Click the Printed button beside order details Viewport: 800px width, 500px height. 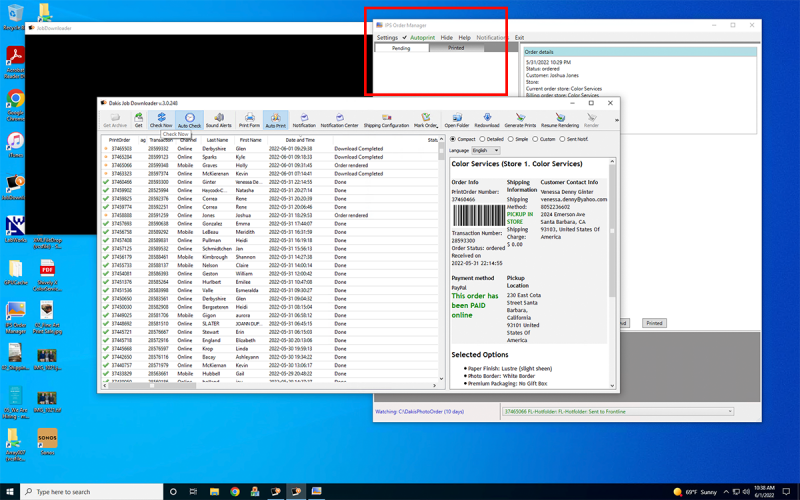[x=654, y=323]
